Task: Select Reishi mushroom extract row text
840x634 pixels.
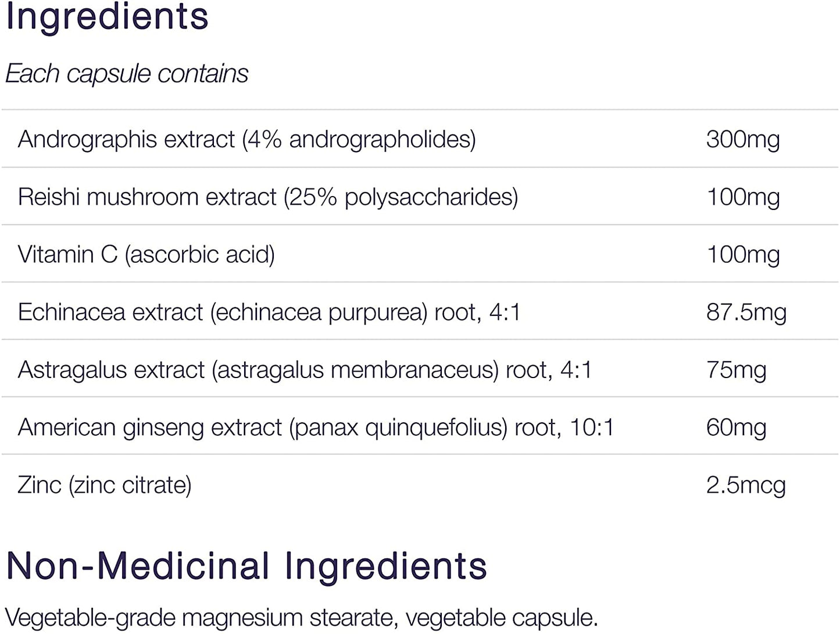Action: point(267,197)
